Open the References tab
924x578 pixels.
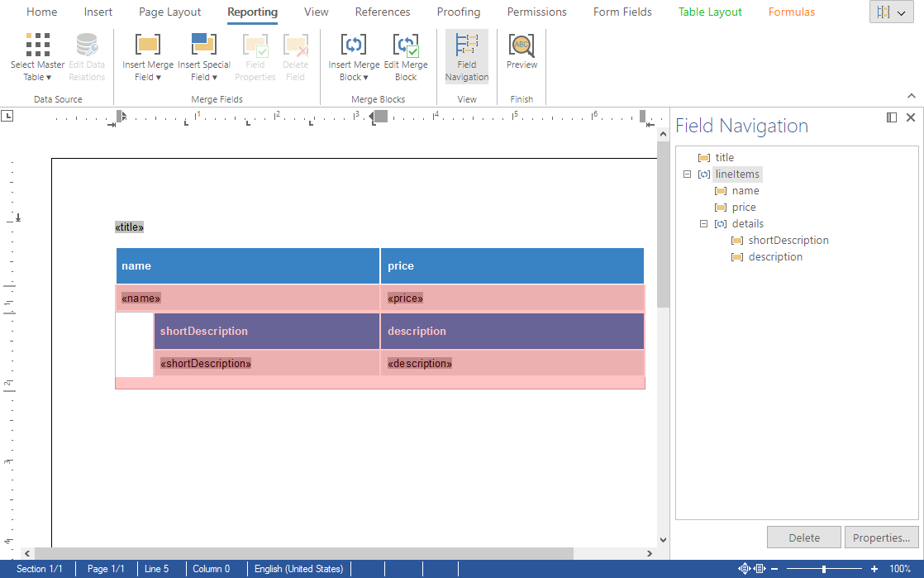383,12
